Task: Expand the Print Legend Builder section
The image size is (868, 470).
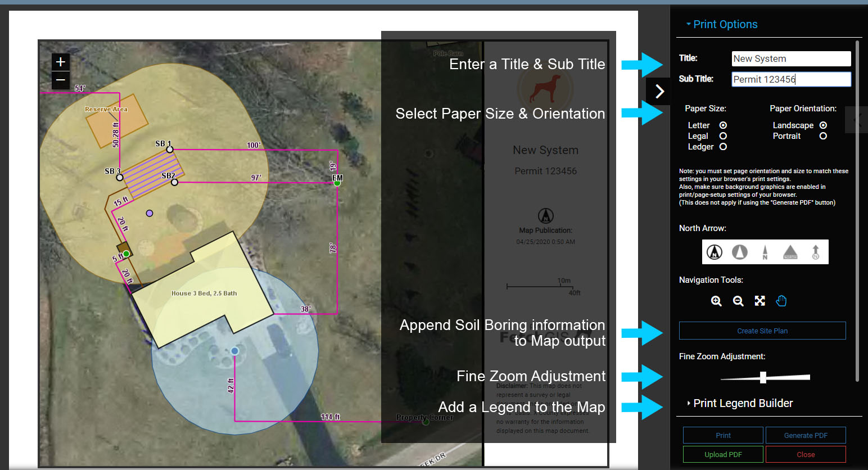Action: [742, 403]
